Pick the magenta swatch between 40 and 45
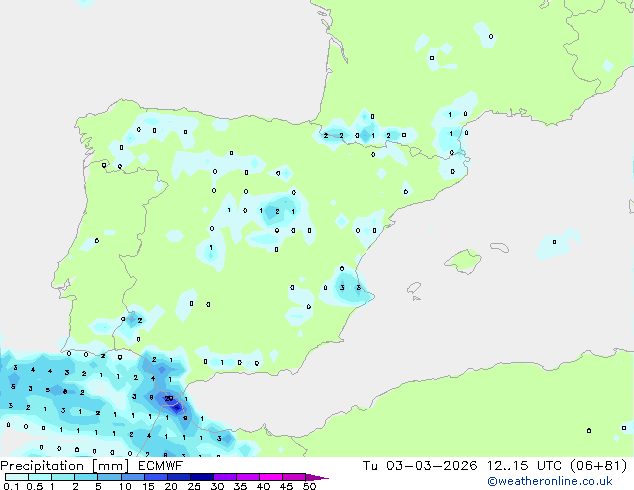The width and height of the screenshot is (634, 490). point(271,477)
